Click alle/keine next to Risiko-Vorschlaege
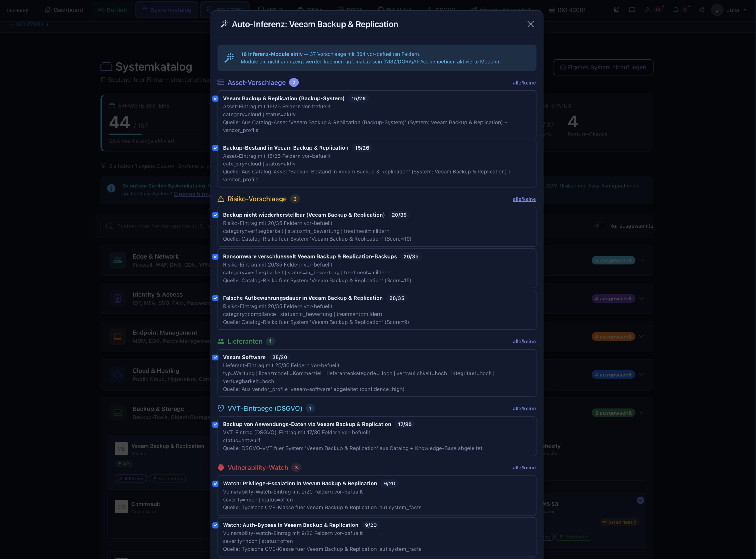This screenshot has height=559, width=756. [524, 199]
